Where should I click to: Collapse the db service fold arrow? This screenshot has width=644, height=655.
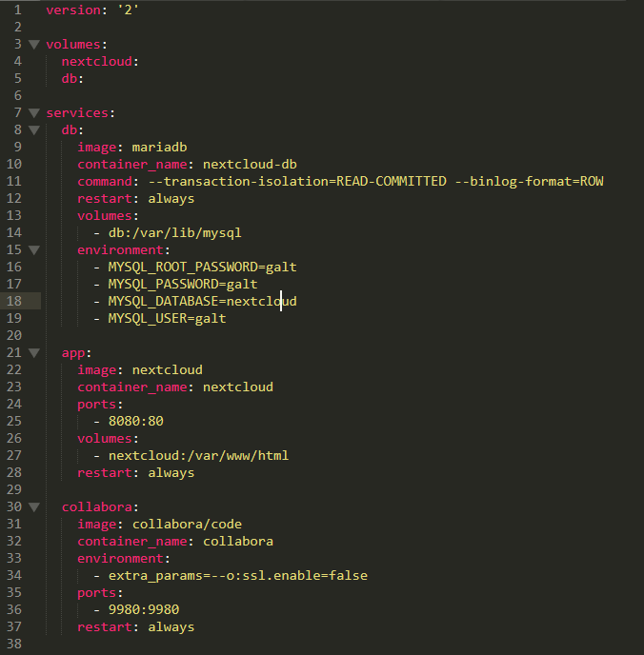34,129
